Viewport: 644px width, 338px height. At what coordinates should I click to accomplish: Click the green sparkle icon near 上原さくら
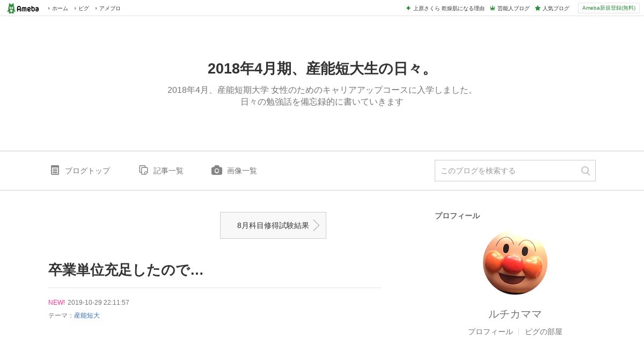click(408, 8)
